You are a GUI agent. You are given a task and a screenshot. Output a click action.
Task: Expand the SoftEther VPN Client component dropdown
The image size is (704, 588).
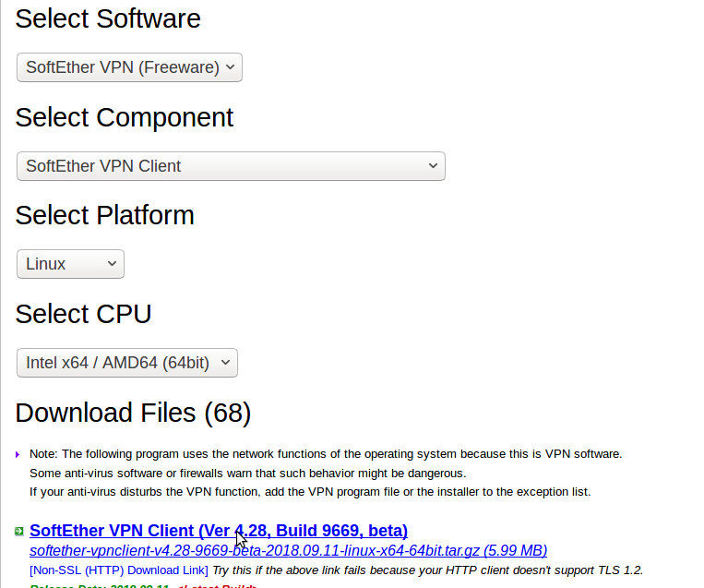[x=231, y=166]
